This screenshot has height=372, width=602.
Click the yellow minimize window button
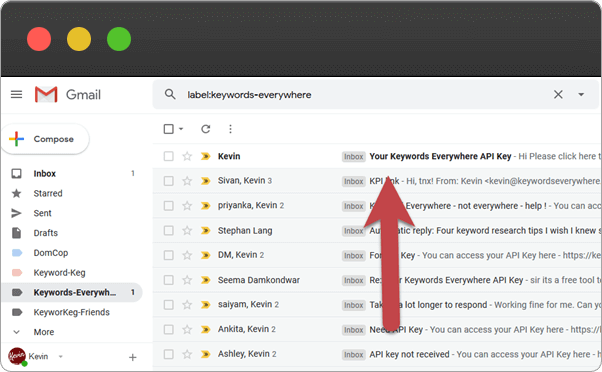(79, 39)
